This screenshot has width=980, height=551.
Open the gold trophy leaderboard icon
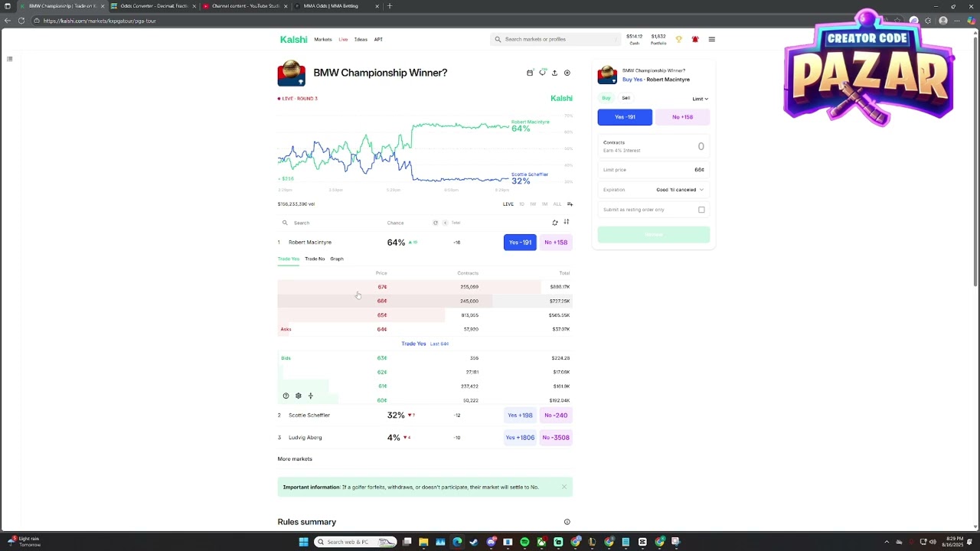point(678,39)
